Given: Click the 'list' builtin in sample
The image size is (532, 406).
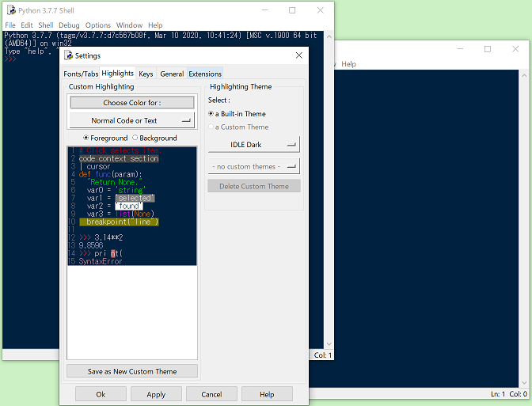Looking at the screenshot, I should click(x=123, y=214).
